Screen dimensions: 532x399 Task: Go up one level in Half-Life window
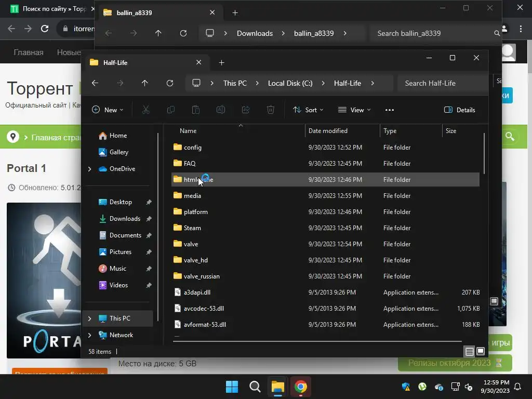click(145, 83)
